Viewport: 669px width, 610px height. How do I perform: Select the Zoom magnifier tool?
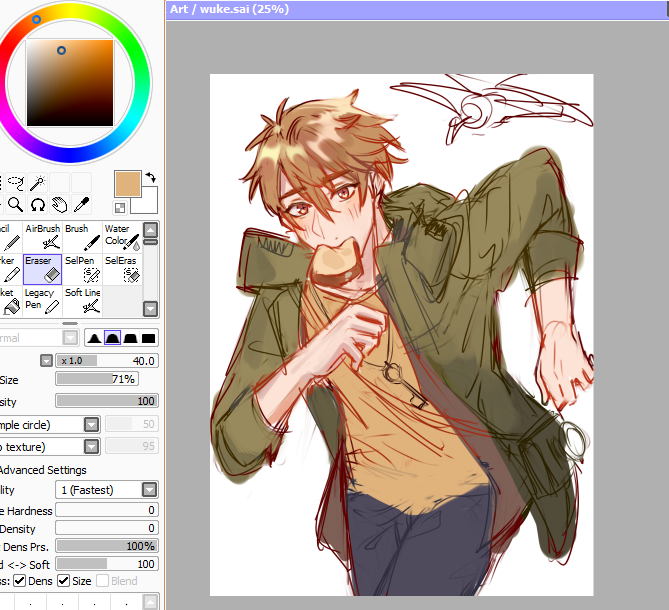pos(16,205)
